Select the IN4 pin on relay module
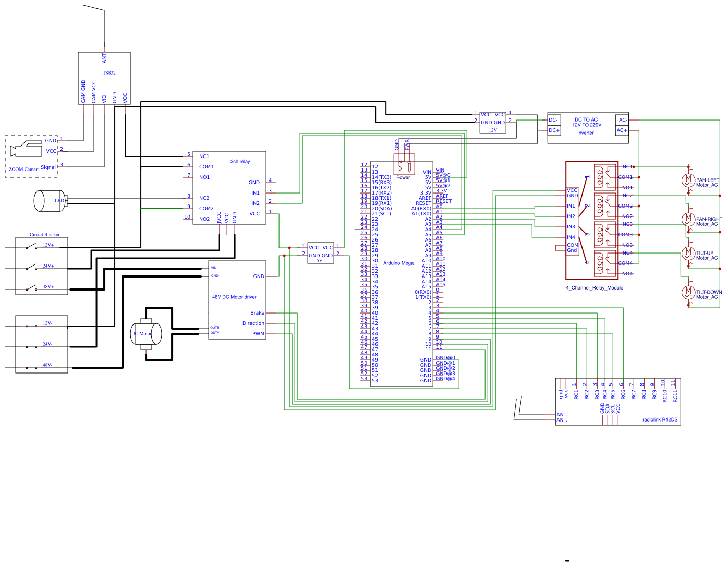 click(571, 237)
